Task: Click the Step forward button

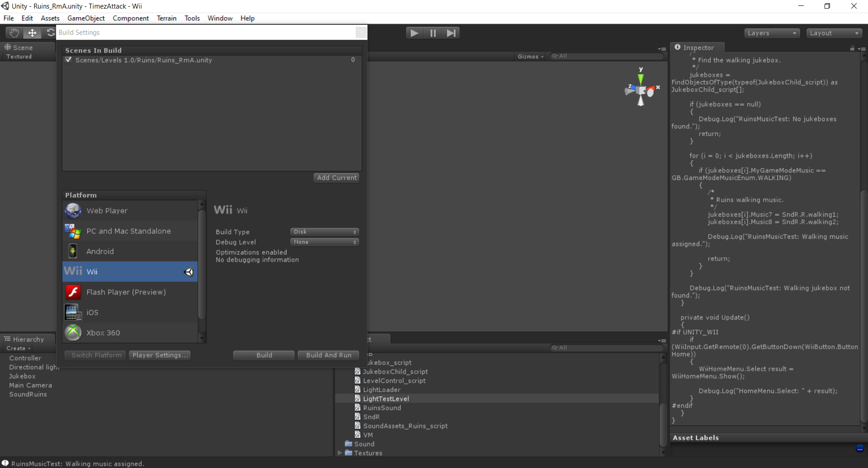Action: coord(451,33)
